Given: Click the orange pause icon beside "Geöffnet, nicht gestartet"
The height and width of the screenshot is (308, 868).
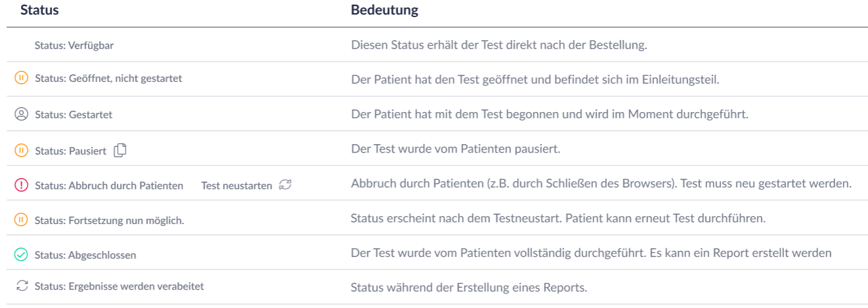Looking at the screenshot, I should tap(21, 79).
